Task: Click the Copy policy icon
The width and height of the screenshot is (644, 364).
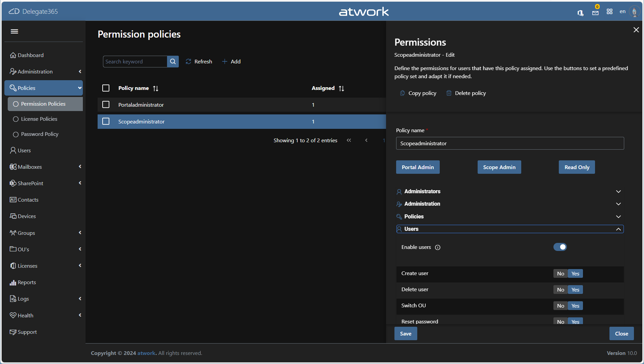Action: (x=402, y=93)
